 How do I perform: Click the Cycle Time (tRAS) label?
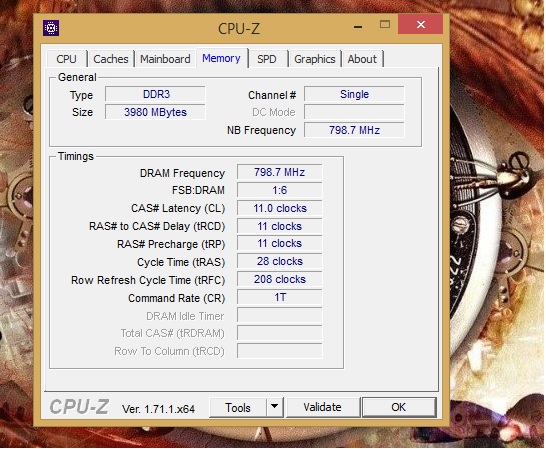click(181, 262)
